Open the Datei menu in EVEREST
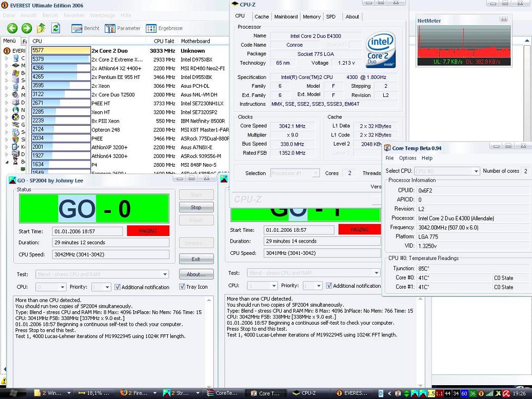This screenshot has height=399, width=532. (9, 15)
